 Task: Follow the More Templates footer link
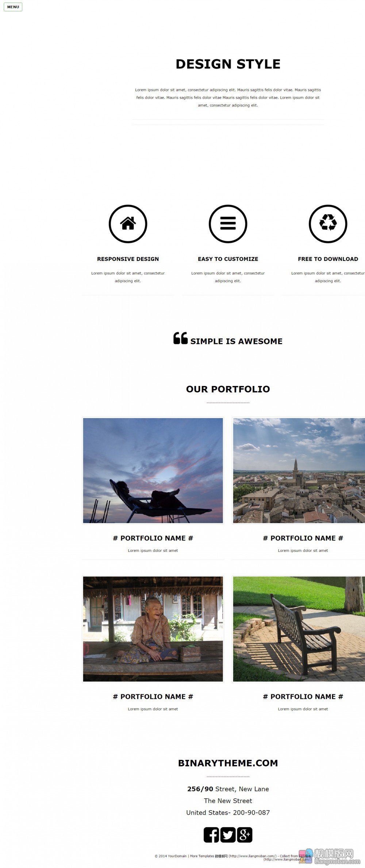pyautogui.click(x=202, y=856)
